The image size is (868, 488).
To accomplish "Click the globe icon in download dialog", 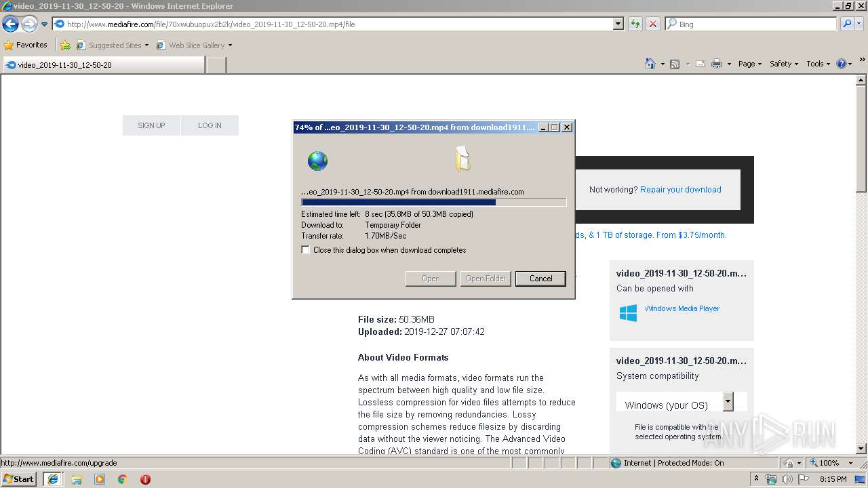I will 317,161.
